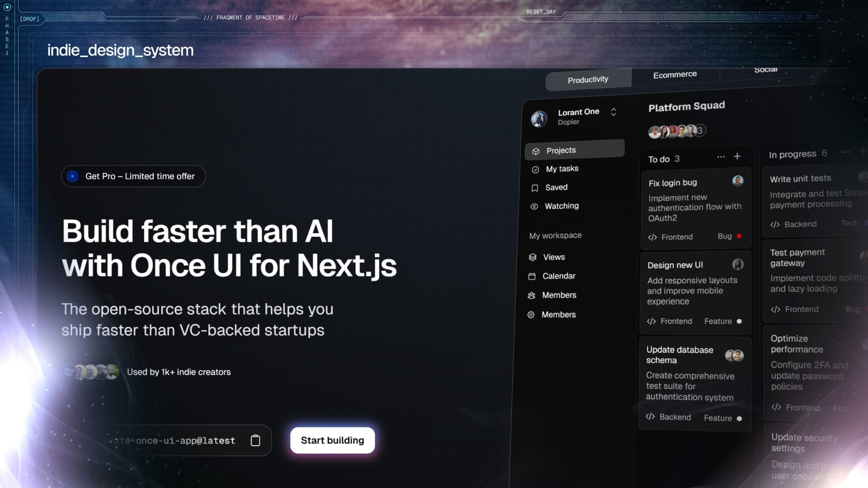868x488 pixels.
Task: Click the Views layers icon
Action: pos(533,257)
